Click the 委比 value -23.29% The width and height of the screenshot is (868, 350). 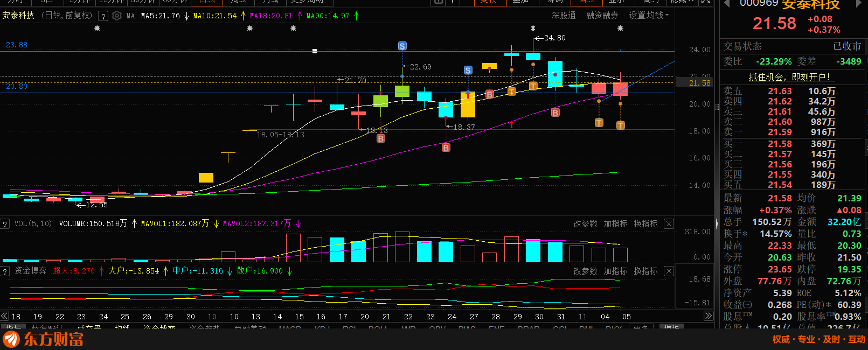pos(774,62)
